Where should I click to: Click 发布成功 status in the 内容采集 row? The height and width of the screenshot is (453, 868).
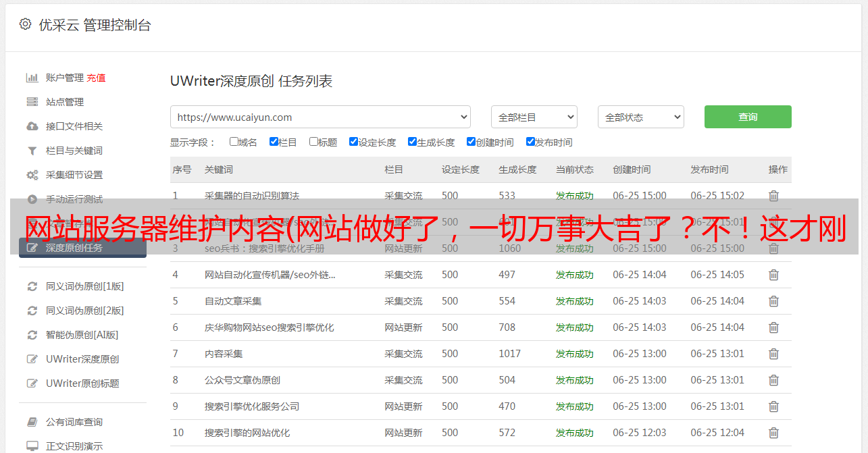point(575,354)
